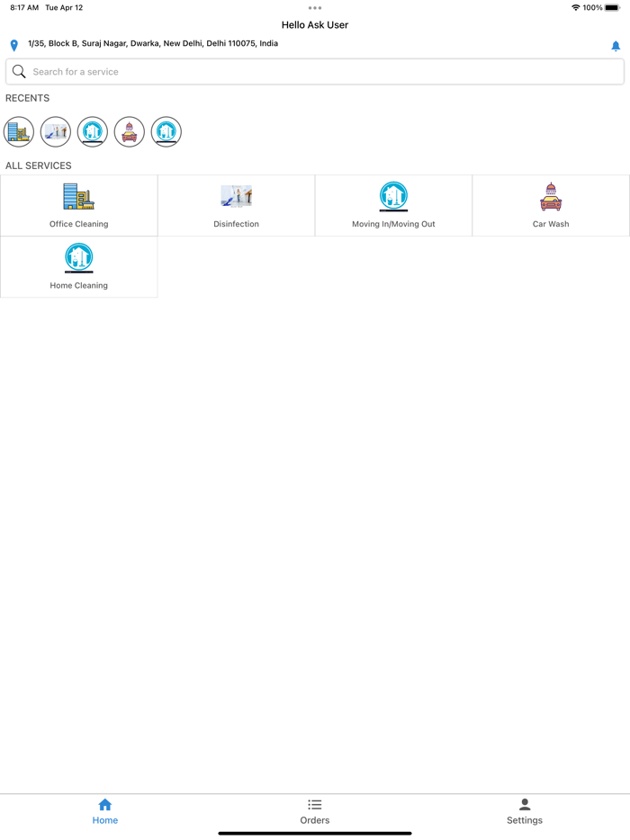Switch to the Home tab
The width and height of the screenshot is (630, 840).
coord(105,811)
